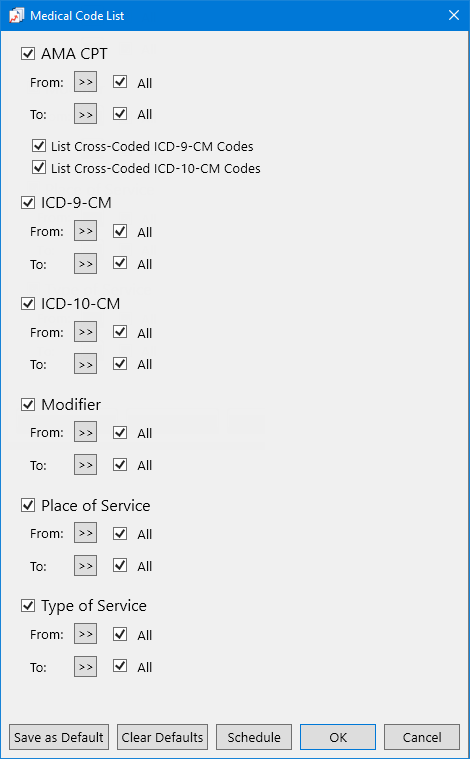470x759 pixels.
Task: Open ICD-9-CM From lookup button
Action: pyautogui.click(x=85, y=231)
